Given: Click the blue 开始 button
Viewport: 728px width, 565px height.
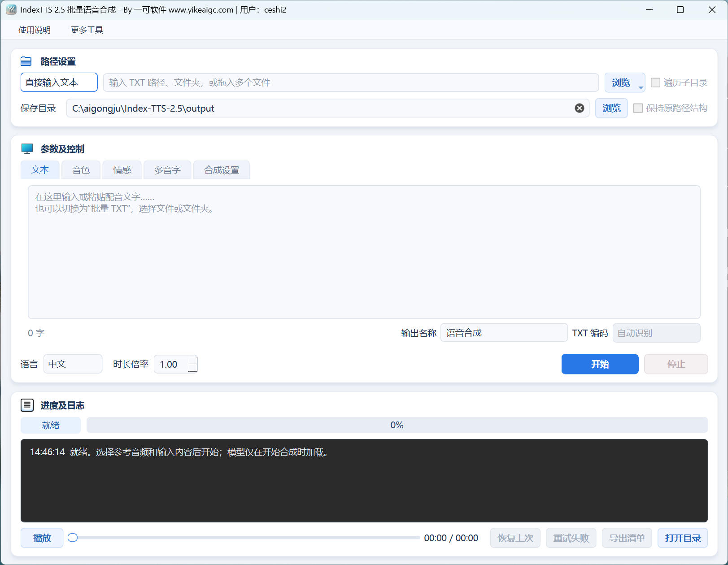Looking at the screenshot, I should click(600, 364).
